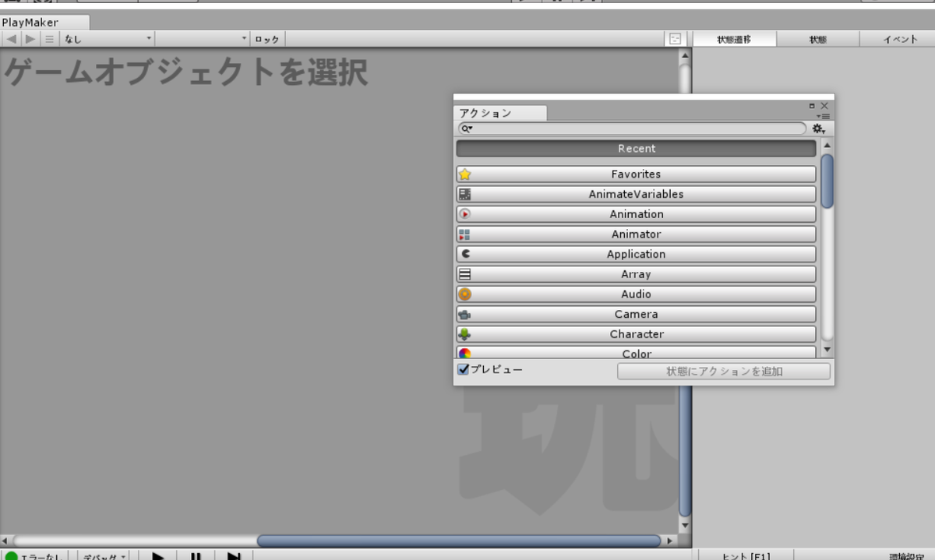The height and width of the screenshot is (560, 935).
Task: Expand the Color category
Action: pyautogui.click(x=636, y=352)
